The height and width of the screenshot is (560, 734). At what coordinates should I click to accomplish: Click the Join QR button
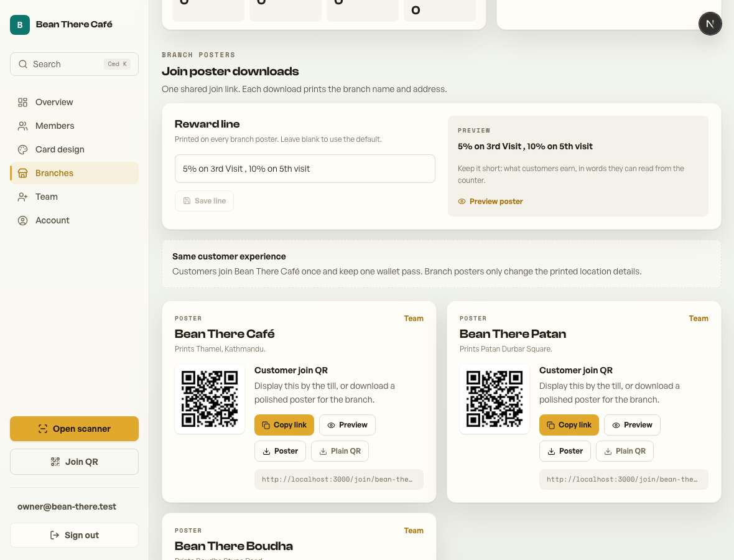click(74, 462)
